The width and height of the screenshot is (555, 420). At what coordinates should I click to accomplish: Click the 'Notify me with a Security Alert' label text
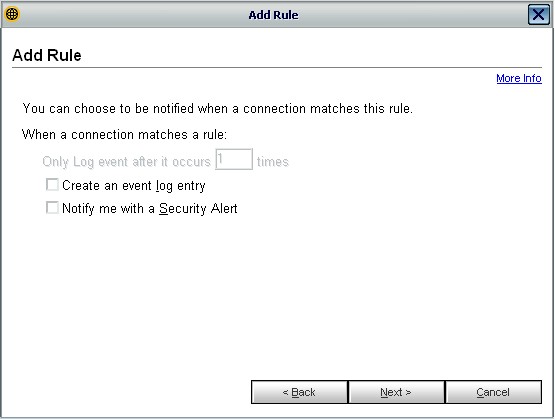point(150,208)
